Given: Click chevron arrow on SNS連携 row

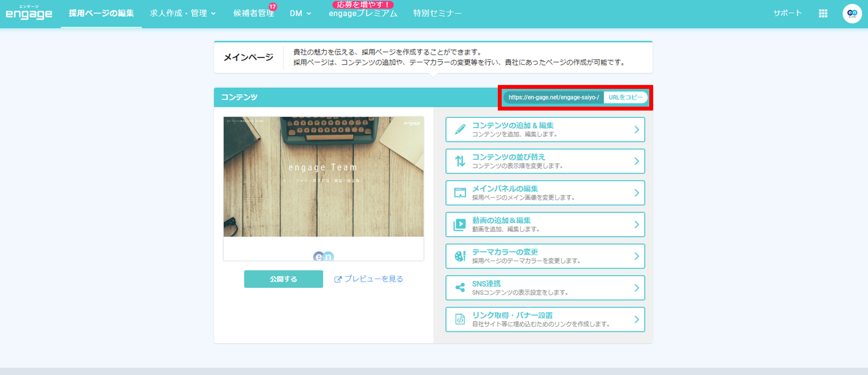Looking at the screenshot, I should coord(637,287).
